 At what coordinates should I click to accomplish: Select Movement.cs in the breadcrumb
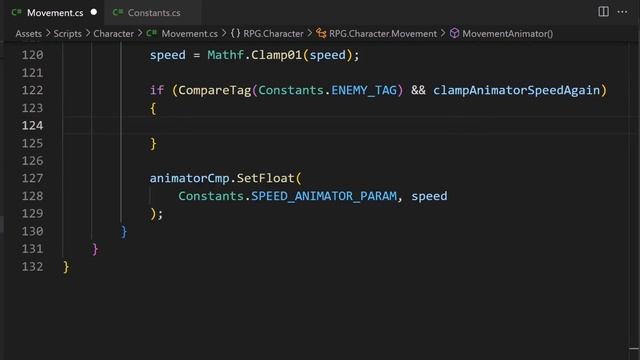tap(189, 34)
